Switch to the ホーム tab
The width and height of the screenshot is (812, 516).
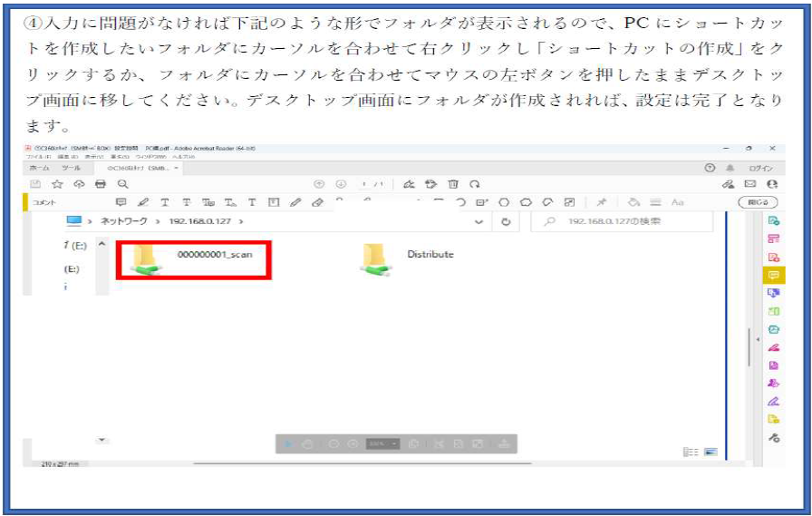(x=40, y=169)
